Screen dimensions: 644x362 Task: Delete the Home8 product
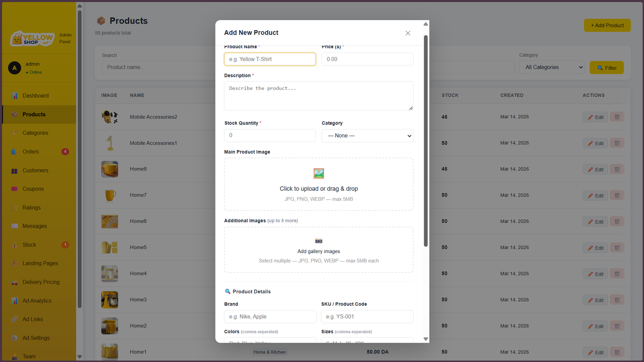pos(617,169)
